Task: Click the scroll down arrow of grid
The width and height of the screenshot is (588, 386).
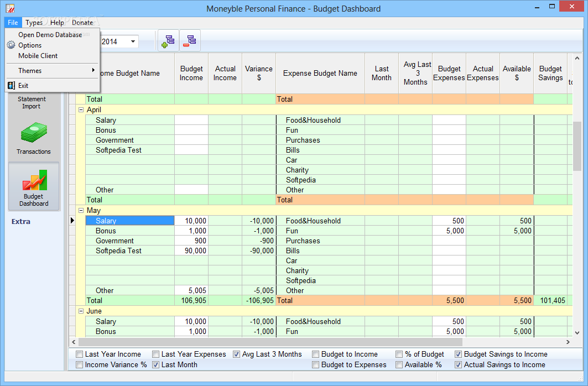Action: coord(577,333)
